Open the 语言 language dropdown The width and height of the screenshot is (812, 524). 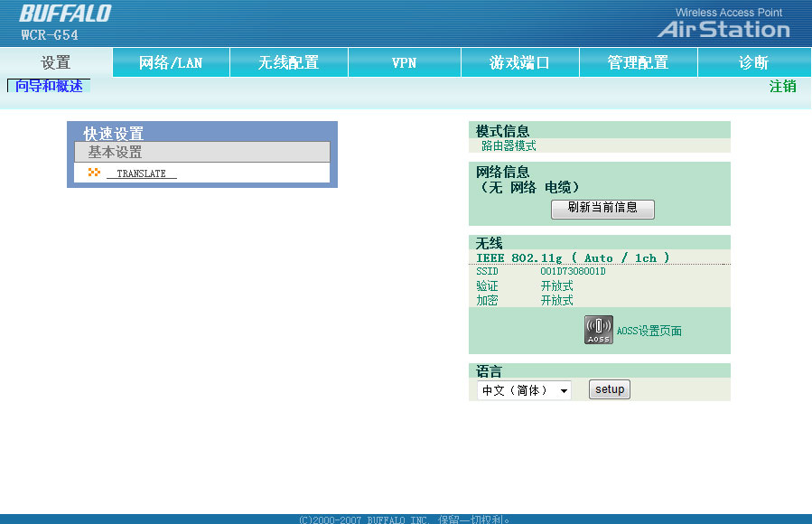point(524,390)
